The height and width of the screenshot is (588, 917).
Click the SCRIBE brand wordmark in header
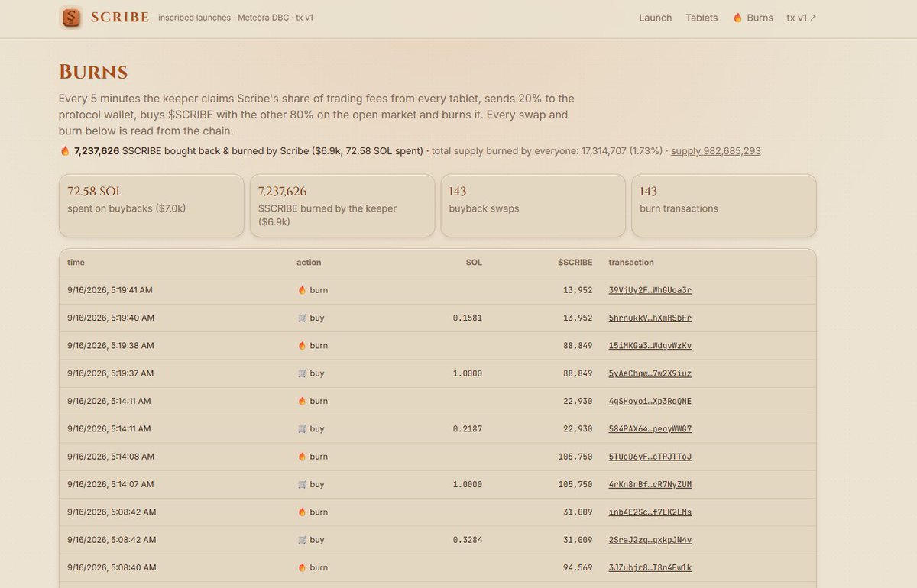(120, 18)
